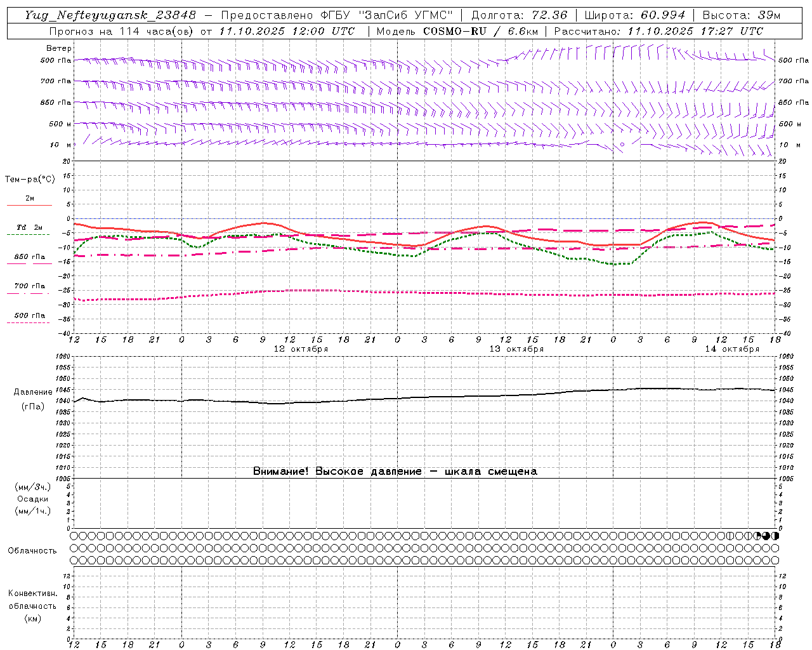Select the 2м temperature legend entry
The width and height of the screenshot is (812, 650).
[x=29, y=201]
